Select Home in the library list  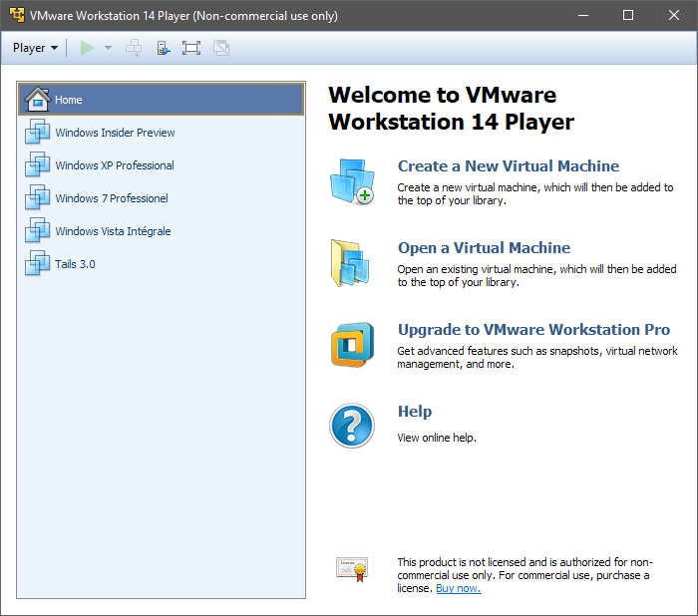(162, 100)
